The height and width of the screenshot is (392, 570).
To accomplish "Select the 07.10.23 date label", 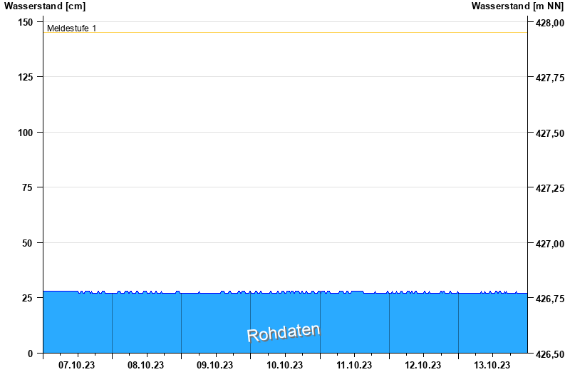I will (77, 366).
